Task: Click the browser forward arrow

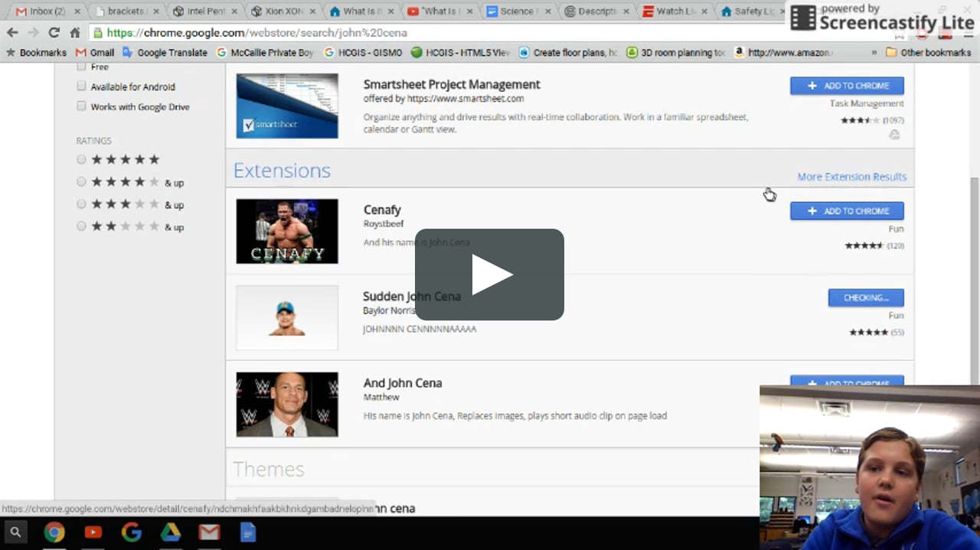Action: [33, 32]
